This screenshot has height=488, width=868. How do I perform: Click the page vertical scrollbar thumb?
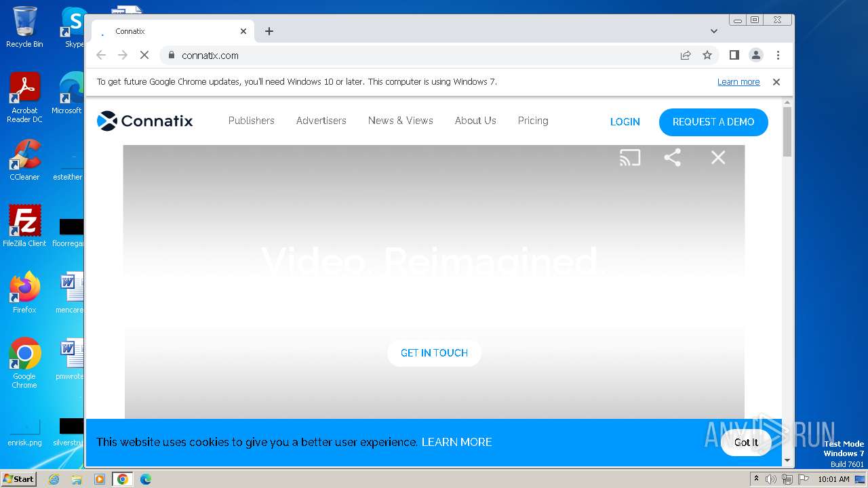pyautogui.click(x=787, y=131)
